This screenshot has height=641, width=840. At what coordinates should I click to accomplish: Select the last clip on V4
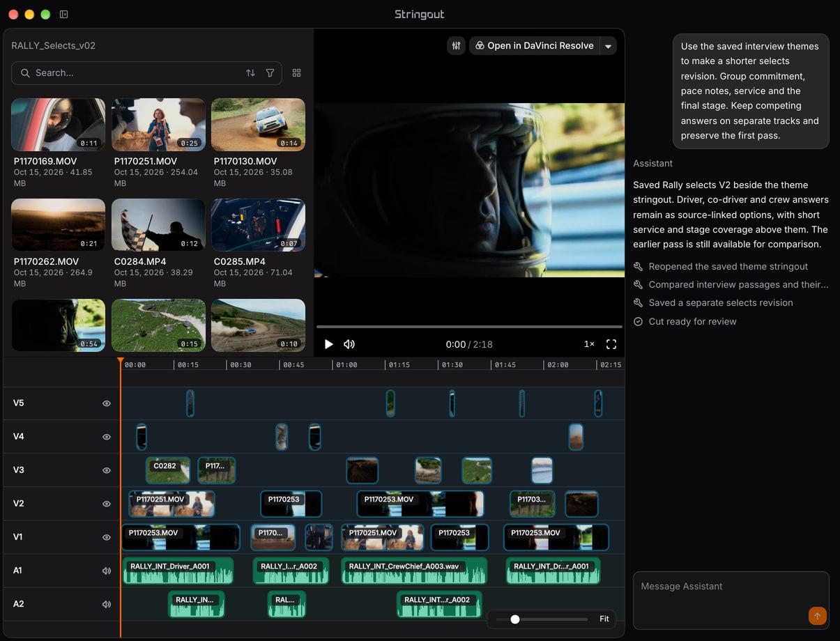(x=576, y=437)
